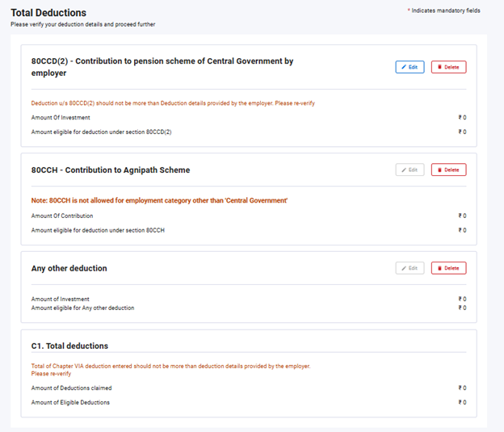Click trash icon in 80CCH Delete button

click(x=439, y=170)
